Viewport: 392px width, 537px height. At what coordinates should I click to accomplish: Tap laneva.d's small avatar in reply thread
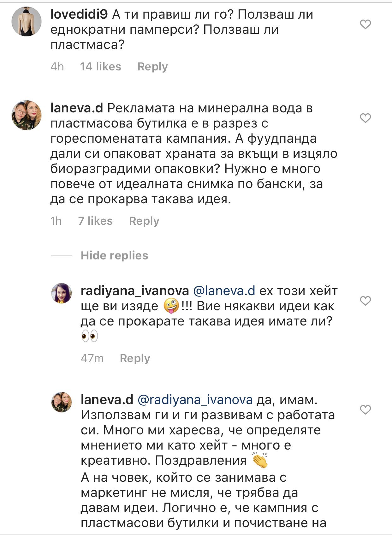[x=62, y=402]
